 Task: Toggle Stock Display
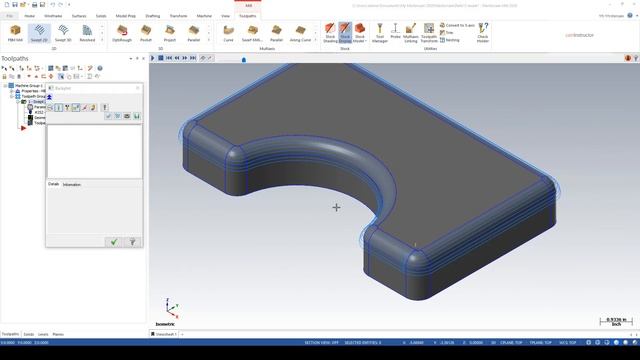coord(345,33)
